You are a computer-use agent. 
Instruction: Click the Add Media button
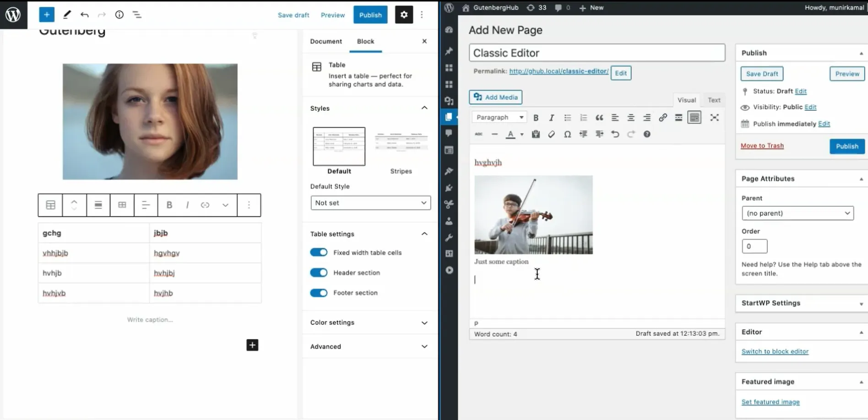[495, 97]
